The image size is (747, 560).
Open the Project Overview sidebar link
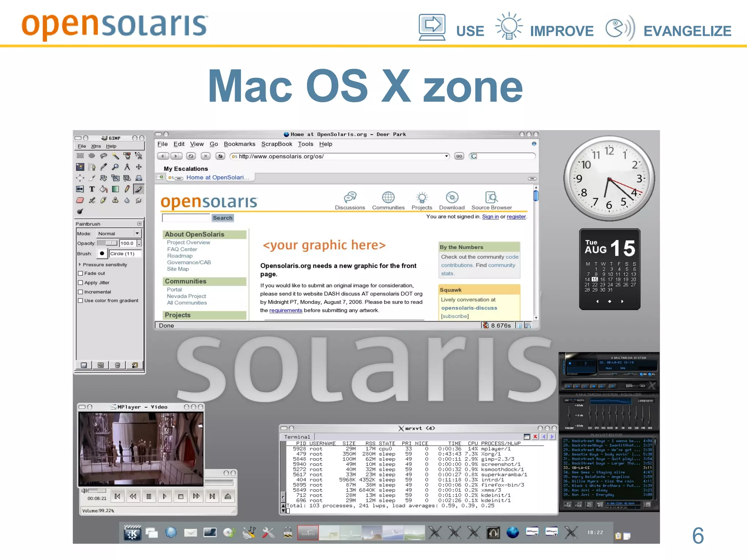point(188,243)
